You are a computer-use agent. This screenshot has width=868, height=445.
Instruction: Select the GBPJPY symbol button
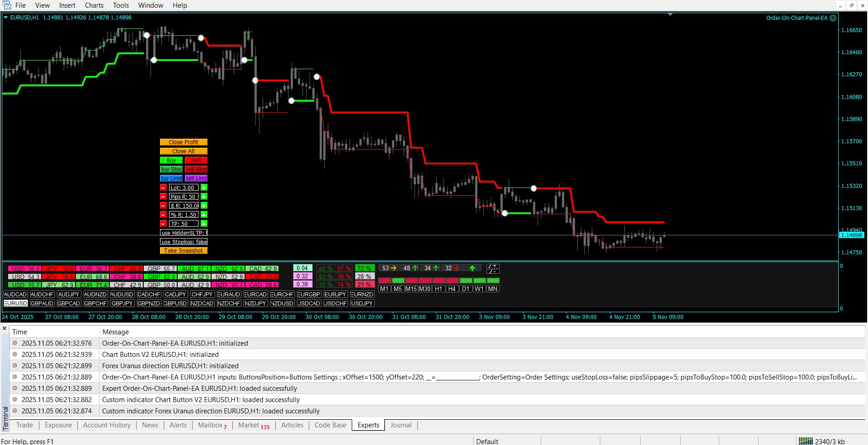click(x=122, y=303)
